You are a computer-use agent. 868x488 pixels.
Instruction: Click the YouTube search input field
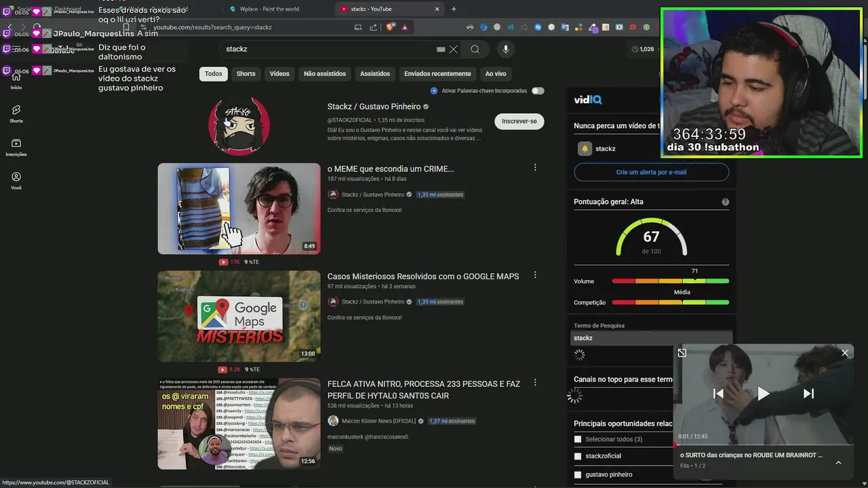329,49
